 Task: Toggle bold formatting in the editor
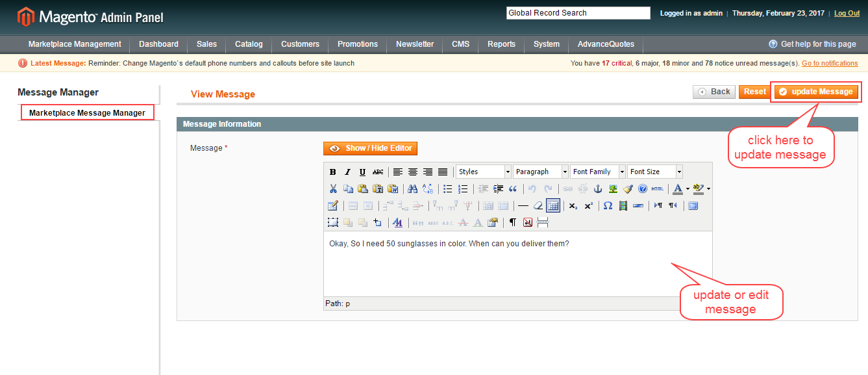332,172
